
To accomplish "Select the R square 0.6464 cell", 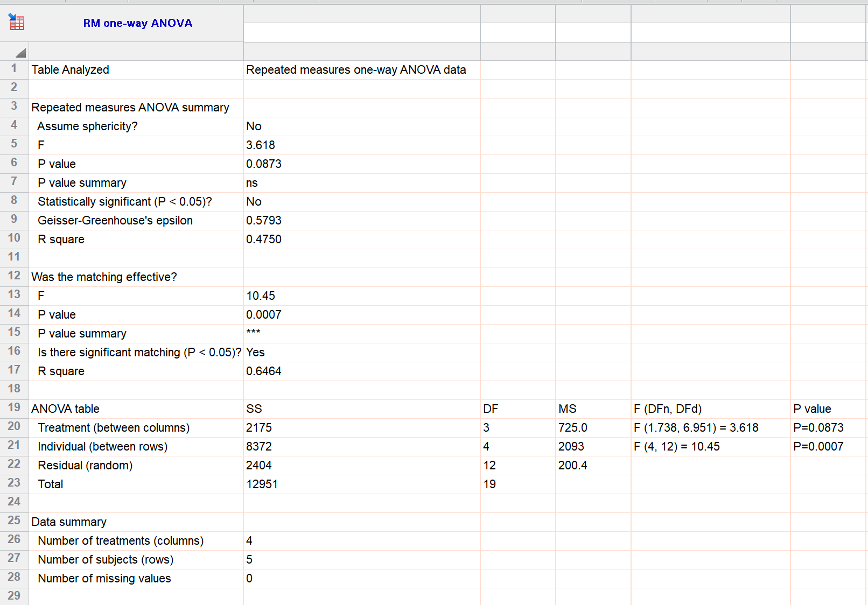I will coord(264,371).
